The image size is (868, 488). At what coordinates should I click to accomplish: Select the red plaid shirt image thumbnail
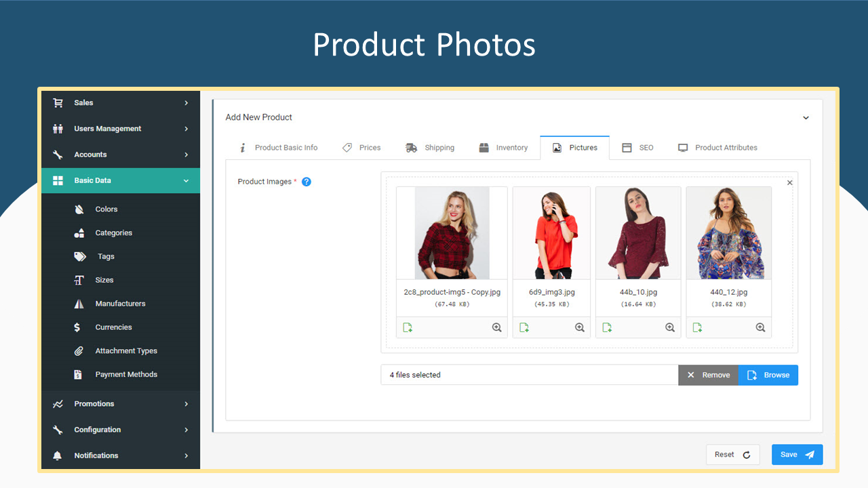pyautogui.click(x=452, y=233)
